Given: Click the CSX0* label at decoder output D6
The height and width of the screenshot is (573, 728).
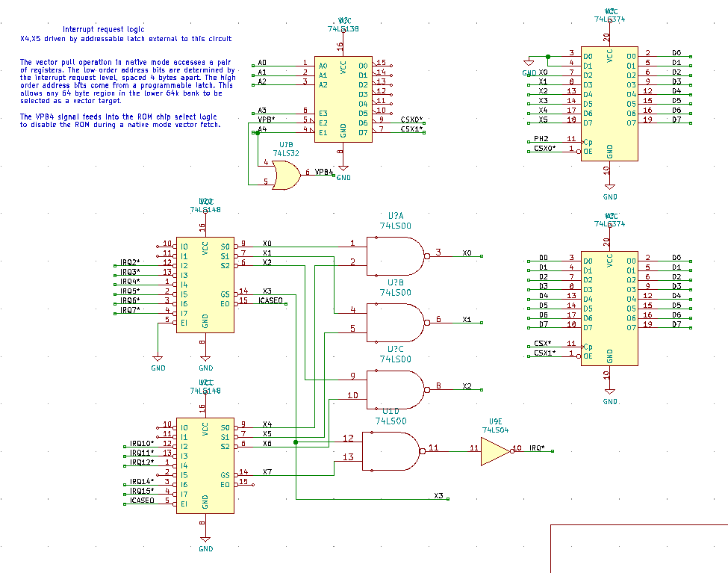Looking at the screenshot, I should coord(411,120).
